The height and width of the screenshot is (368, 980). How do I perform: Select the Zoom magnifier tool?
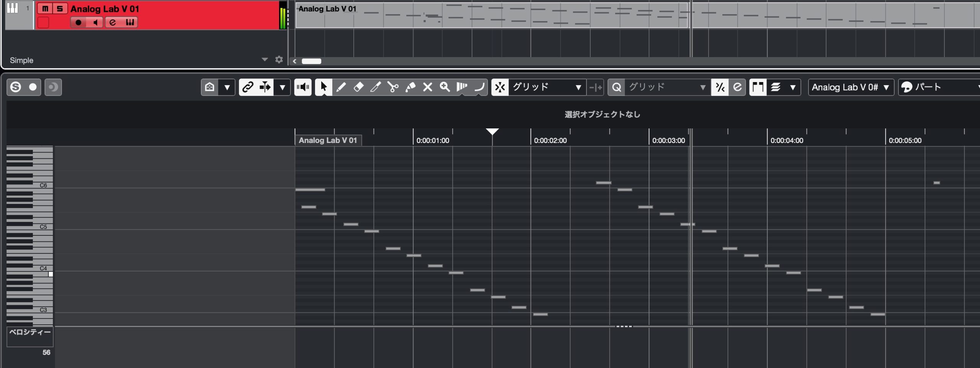tap(445, 87)
